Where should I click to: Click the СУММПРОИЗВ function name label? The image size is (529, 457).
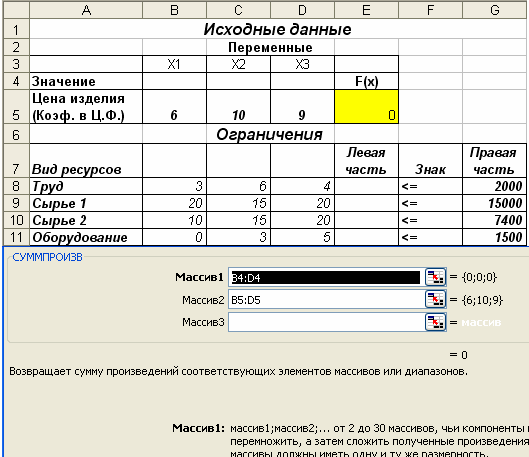coord(47,257)
